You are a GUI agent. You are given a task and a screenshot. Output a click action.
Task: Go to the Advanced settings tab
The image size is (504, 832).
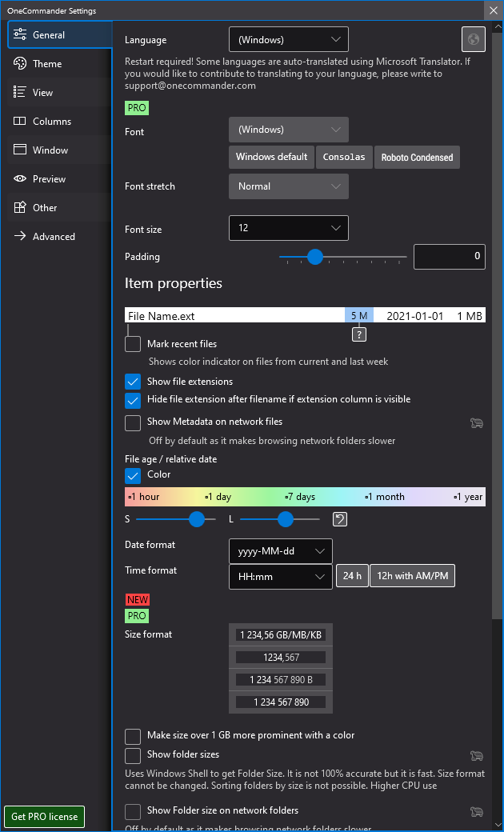54,237
